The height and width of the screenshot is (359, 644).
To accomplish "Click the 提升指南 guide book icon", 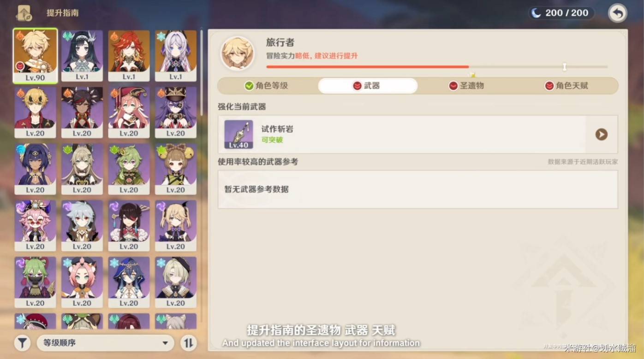I will pos(24,13).
